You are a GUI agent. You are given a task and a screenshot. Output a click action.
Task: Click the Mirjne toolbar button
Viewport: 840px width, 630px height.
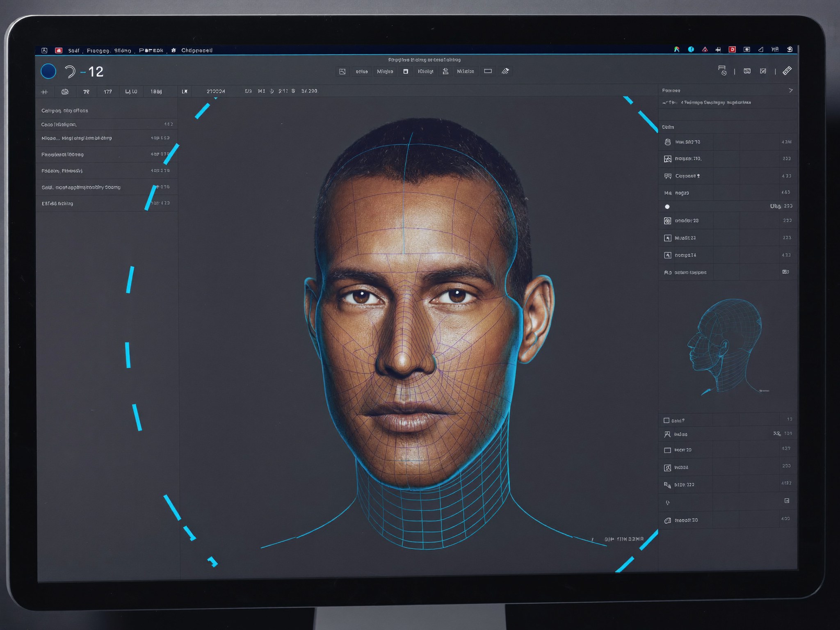[x=385, y=71]
